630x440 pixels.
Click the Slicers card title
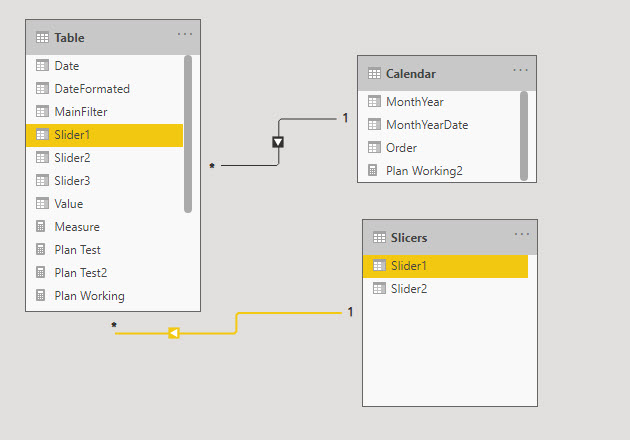pyautogui.click(x=409, y=238)
